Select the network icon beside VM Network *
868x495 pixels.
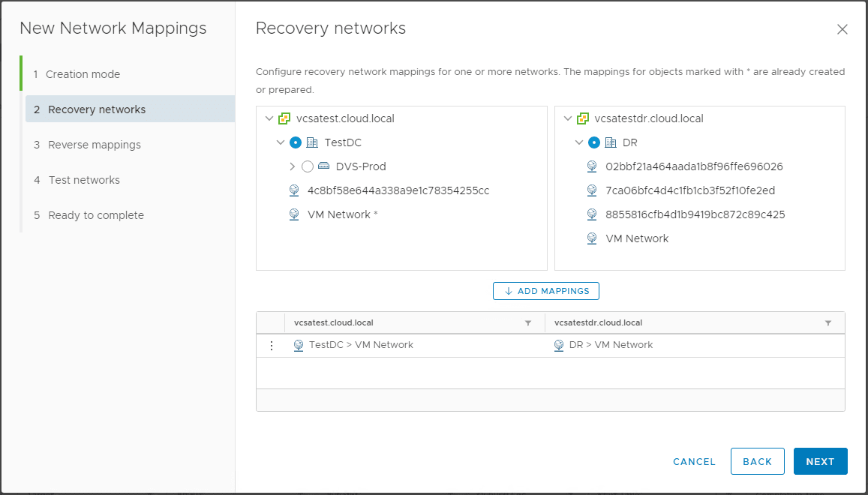click(293, 214)
